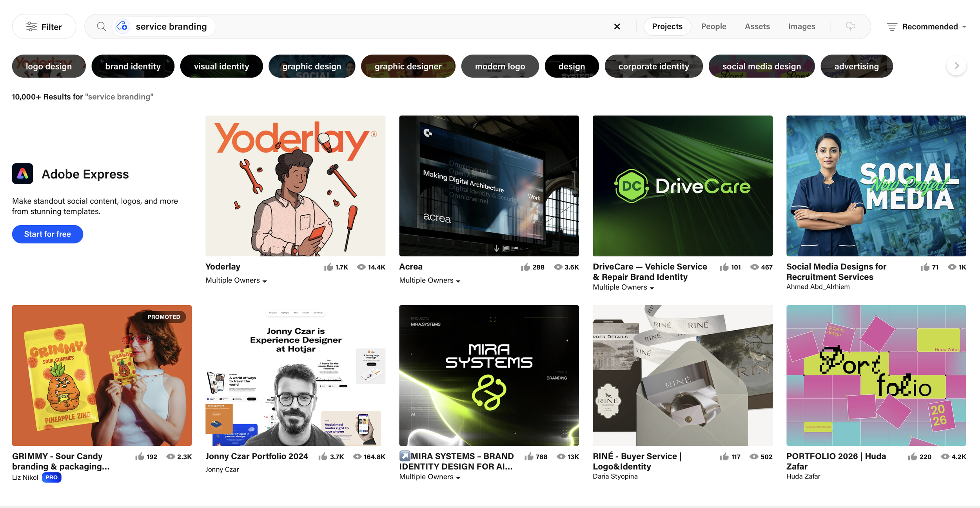Open the Huda Zafar Portfolio 2026 thumbnail
This screenshot has width=980, height=508.
876,375
